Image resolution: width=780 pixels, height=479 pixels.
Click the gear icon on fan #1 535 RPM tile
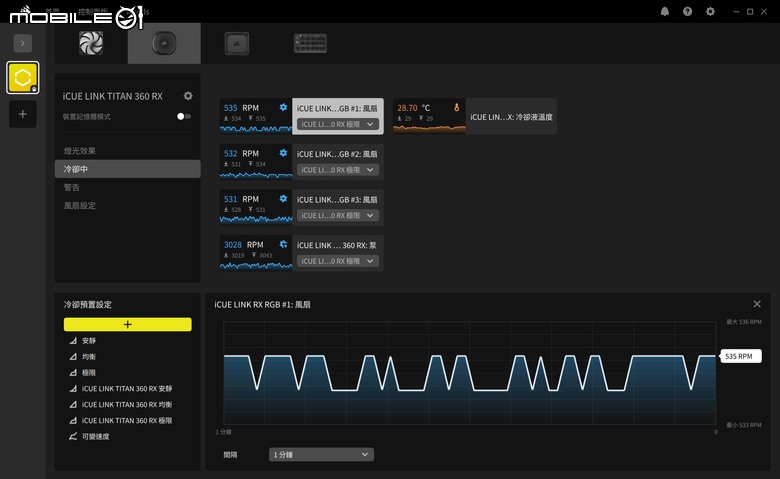click(x=283, y=107)
